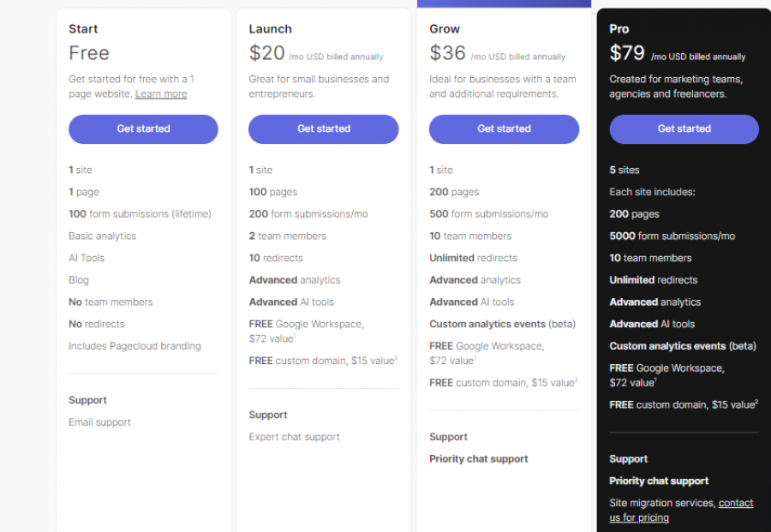Click the $20 Launch price
This screenshot has width=771, height=532.
pos(266,53)
